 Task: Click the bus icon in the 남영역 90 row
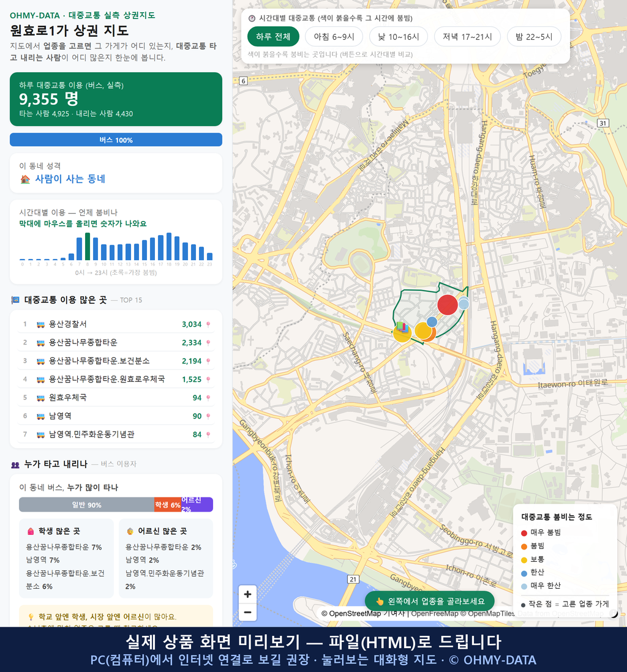click(x=41, y=416)
